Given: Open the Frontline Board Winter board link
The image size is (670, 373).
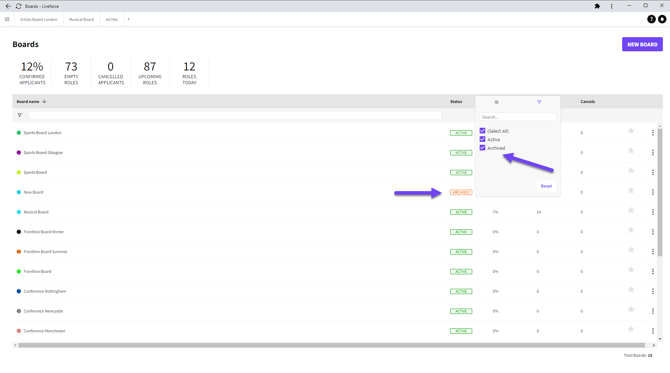Looking at the screenshot, I should coord(44,232).
